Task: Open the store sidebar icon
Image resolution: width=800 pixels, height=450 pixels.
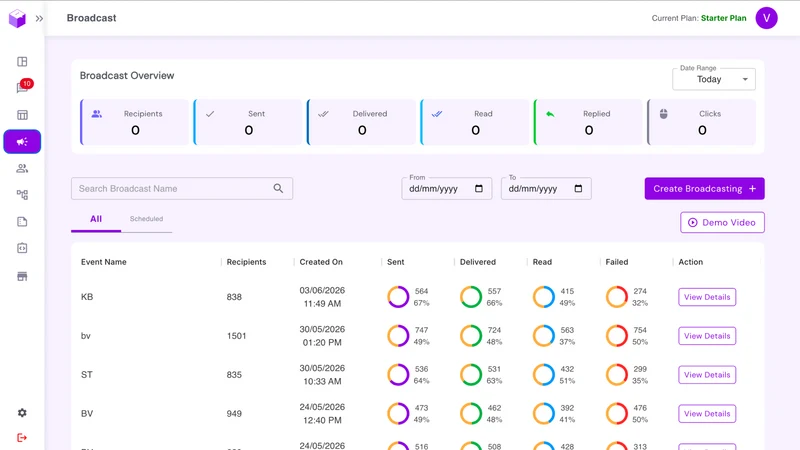Action: [x=22, y=277]
